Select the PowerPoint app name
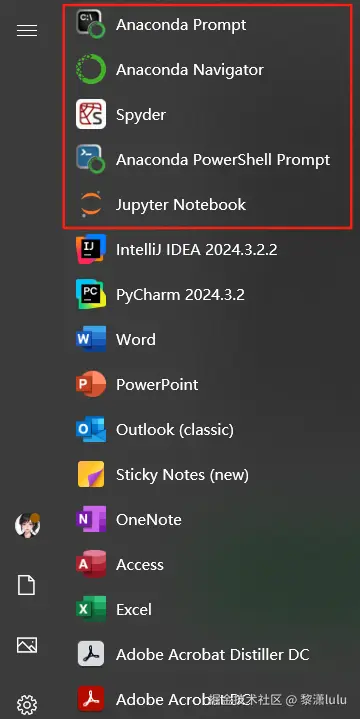Viewport: 360px width, 719px height. [x=157, y=384]
